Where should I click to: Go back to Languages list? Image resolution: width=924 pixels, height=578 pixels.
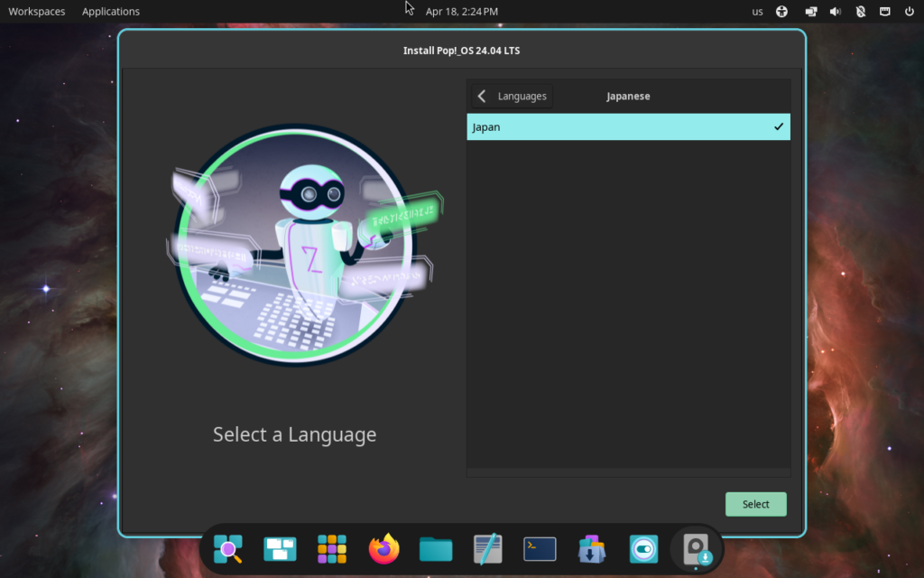[512, 97]
